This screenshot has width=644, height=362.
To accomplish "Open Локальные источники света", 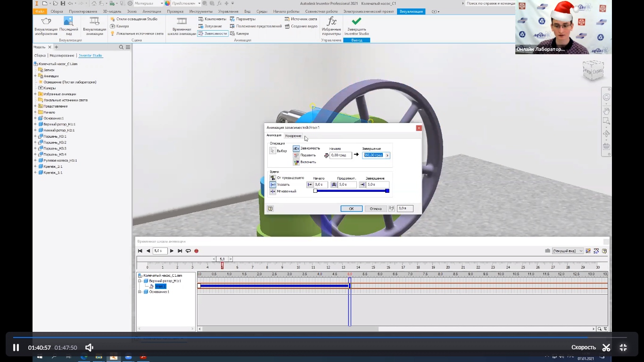I will (137, 33).
